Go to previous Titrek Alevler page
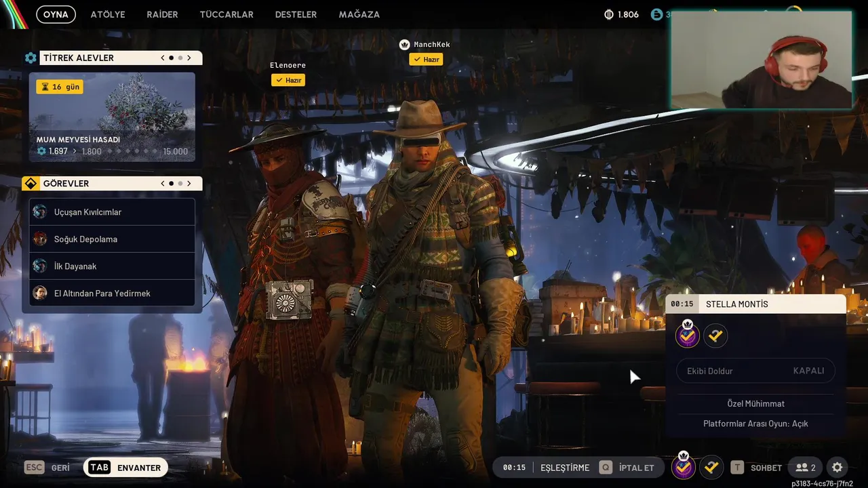The width and height of the screenshot is (868, 488). coord(163,58)
